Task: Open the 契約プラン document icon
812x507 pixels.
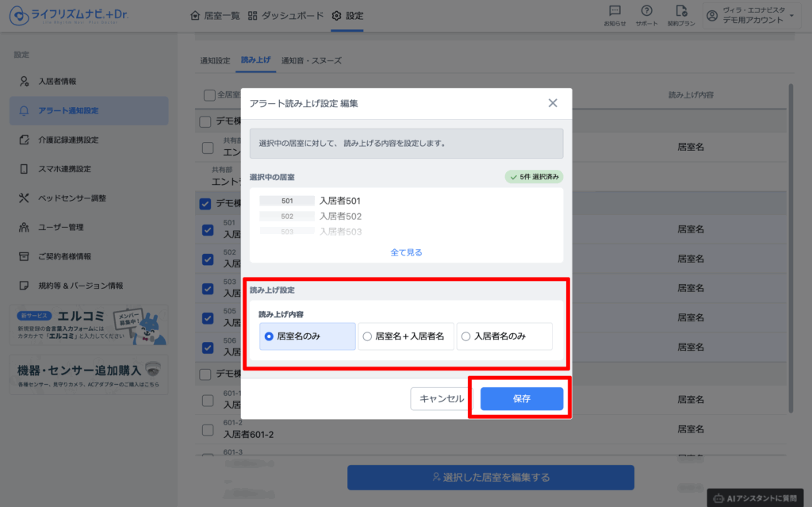Action: 681,11
